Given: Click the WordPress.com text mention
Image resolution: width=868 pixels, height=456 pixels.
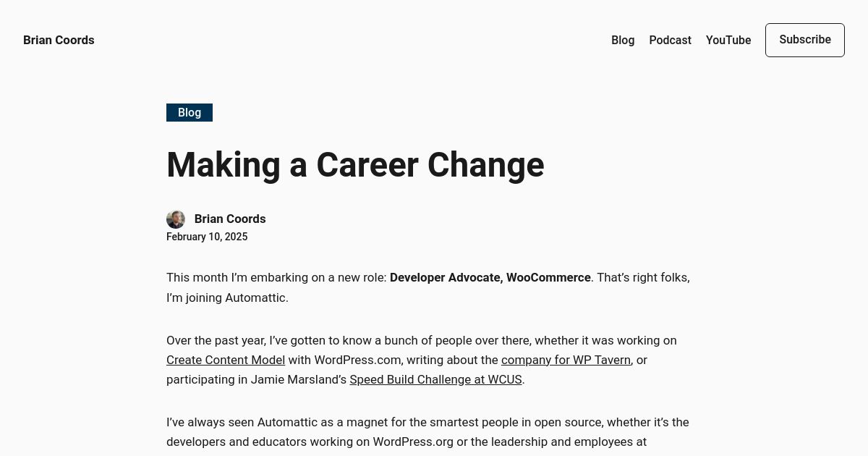Looking at the screenshot, I should click(x=359, y=360).
